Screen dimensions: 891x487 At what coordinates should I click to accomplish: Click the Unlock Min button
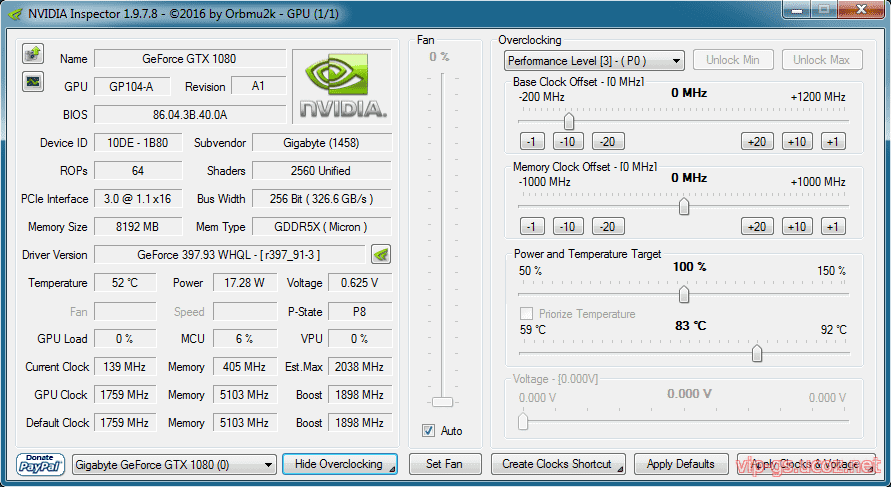pyautogui.click(x=733, y=60)
